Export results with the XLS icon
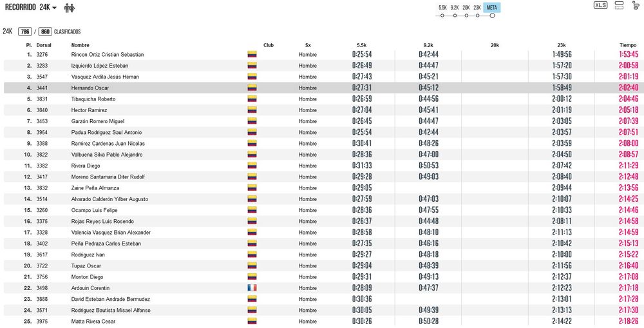Viewport: 644px width, 328px height. coord(600,5)
